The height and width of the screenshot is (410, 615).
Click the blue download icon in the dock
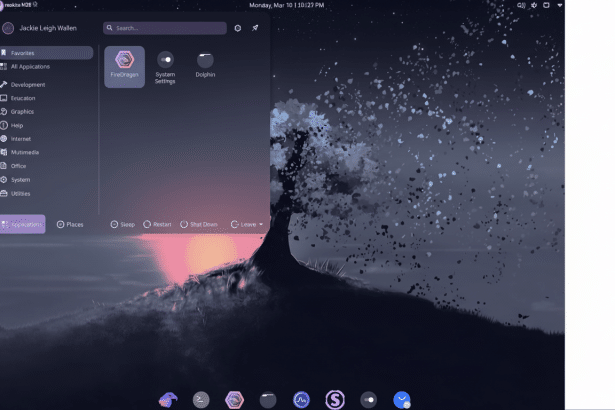point(402,400)
